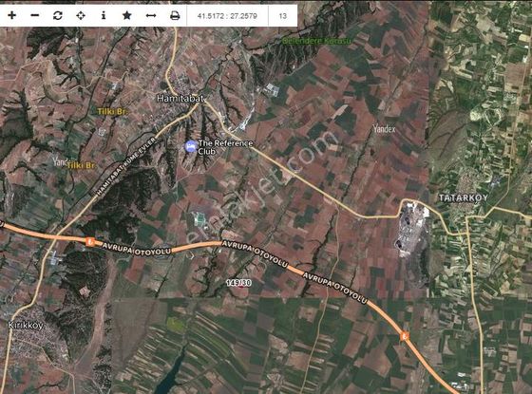
Task: Zoom out with the minus icon
Action: 35,15
